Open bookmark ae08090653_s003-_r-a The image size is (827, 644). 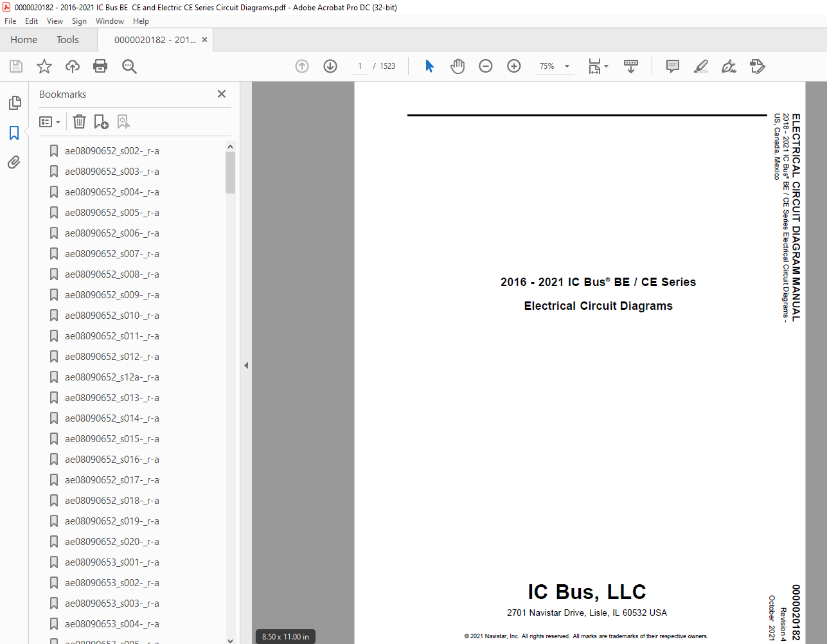pos(112,604)
